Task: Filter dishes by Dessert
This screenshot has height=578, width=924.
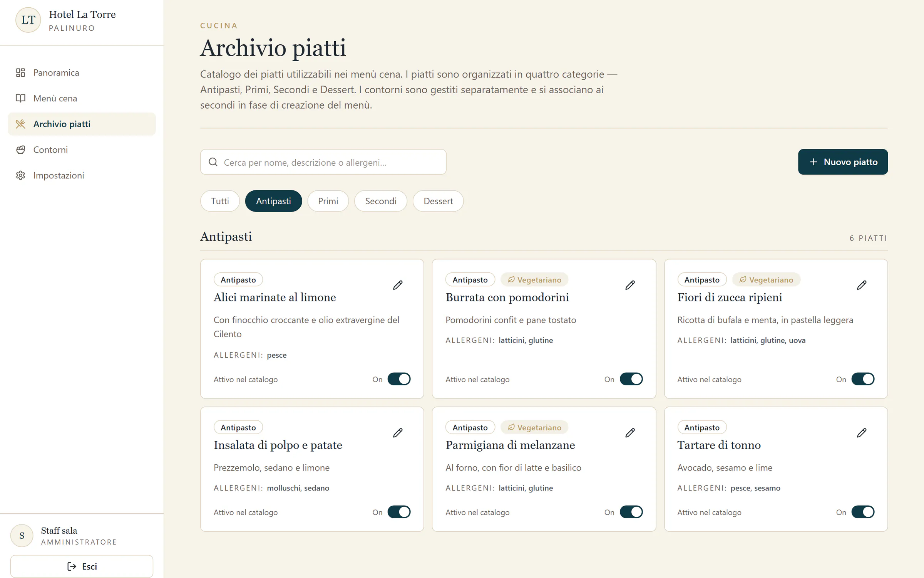Action: click(438, 201)
